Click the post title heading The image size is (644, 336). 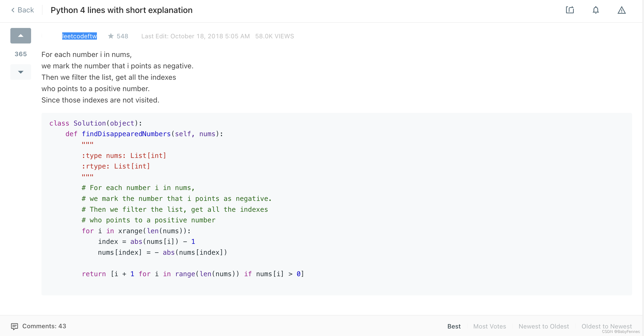pyautogui.click(x=121, y=10)
